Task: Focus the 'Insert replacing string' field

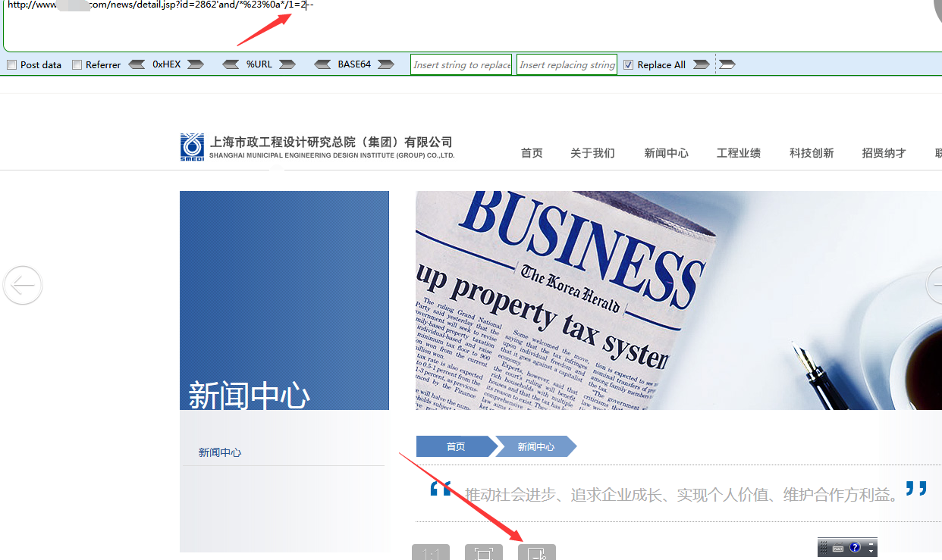Action: point(567,64)
